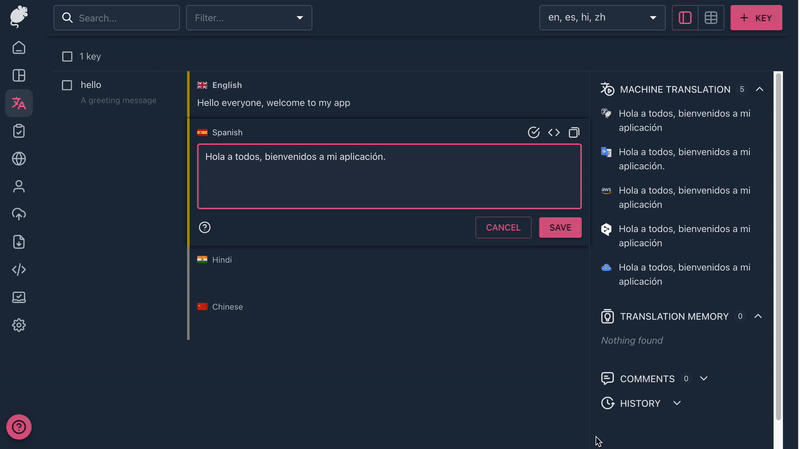The height and width of the screenshot is (449, 800).
Task: Mark Spanish translation as reviewed
Action: pos(533,133)
